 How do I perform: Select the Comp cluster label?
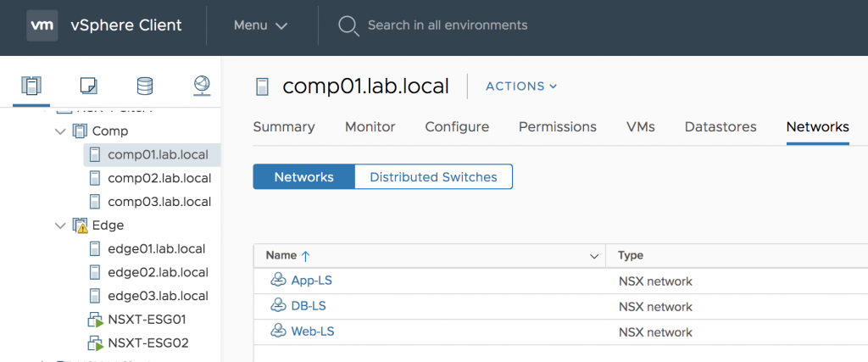[x=110, y=131]
